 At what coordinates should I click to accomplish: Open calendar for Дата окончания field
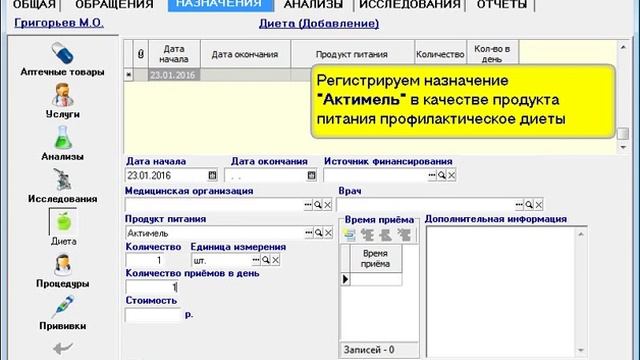(311, 176)
